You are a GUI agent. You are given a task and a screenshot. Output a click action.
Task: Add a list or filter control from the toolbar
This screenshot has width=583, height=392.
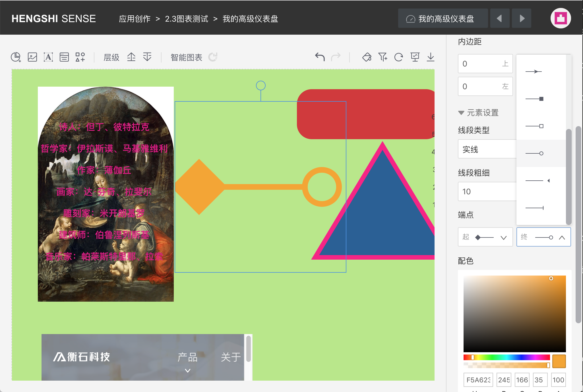point(64,57)
